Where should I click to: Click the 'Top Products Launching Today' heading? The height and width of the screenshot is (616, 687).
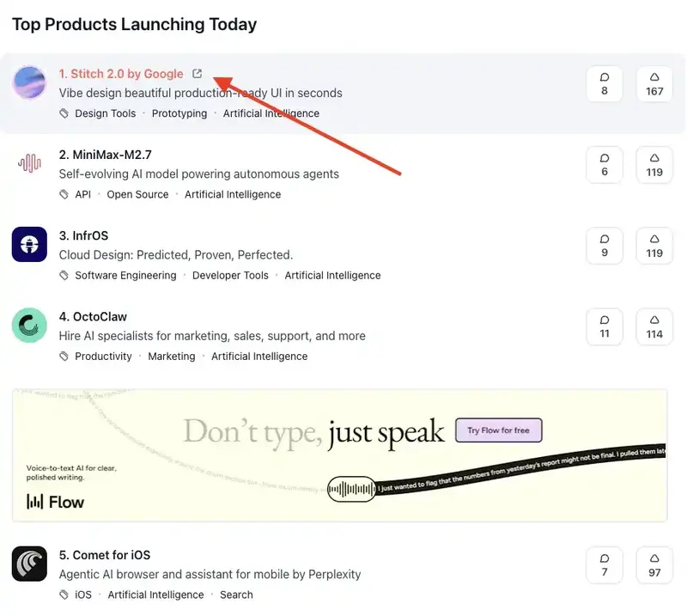coord(134,25)
